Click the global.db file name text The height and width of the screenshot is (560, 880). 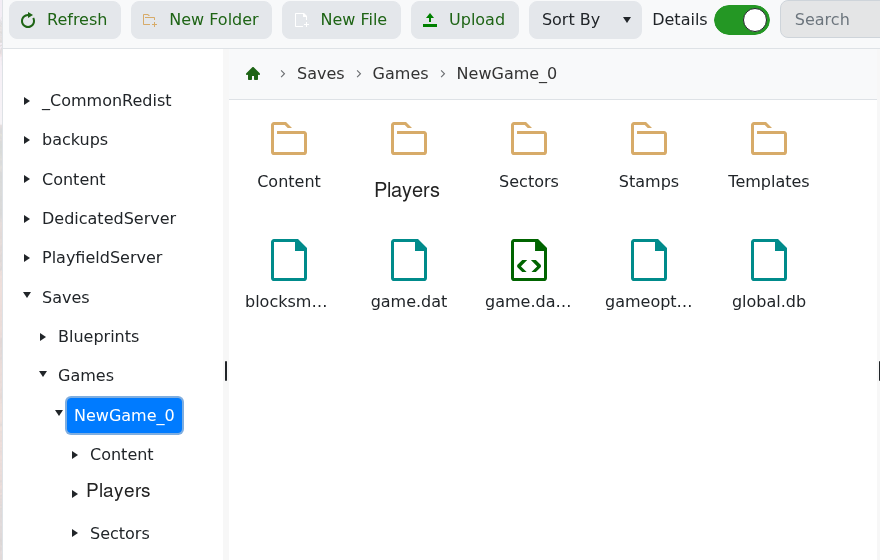click(769, 302)
